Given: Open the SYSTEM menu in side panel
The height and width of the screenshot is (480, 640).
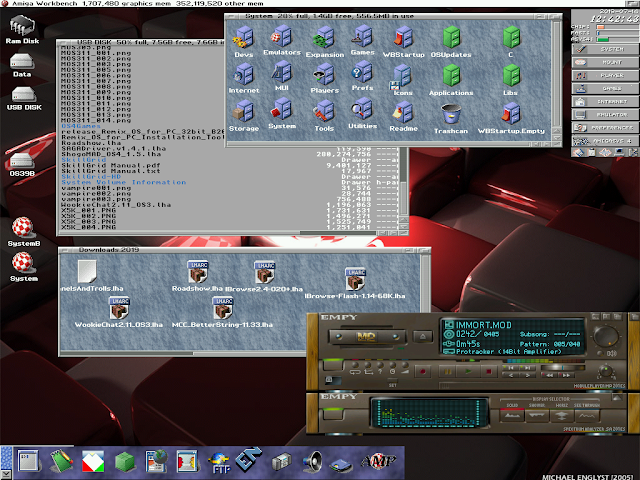Looking at the screenshot, I should pyautogui.click(x=605, y=49).
